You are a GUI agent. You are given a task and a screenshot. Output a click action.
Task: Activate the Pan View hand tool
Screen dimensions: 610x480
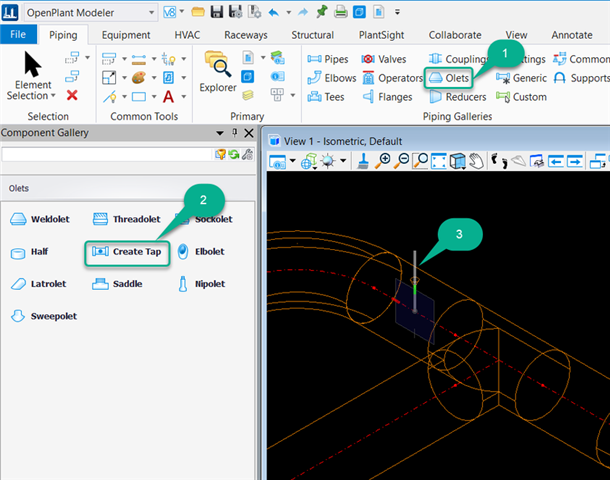click(477, 161)
